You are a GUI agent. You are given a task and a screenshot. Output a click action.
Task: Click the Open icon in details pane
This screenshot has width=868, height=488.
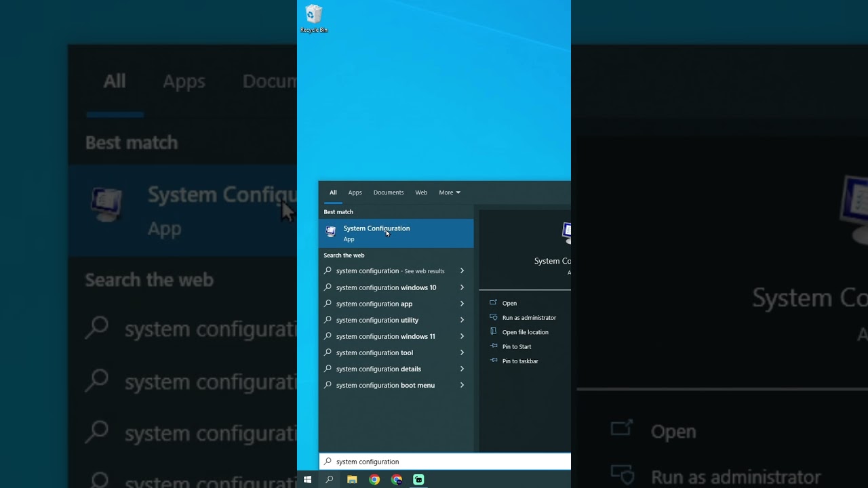coord(493,303)
